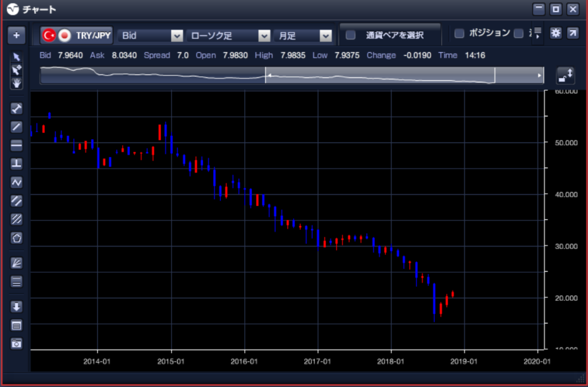This screenshot has width=588, height=387.
Task: Toggle the 通貨ペアを選択 checkbox
Action: point(351,35)
